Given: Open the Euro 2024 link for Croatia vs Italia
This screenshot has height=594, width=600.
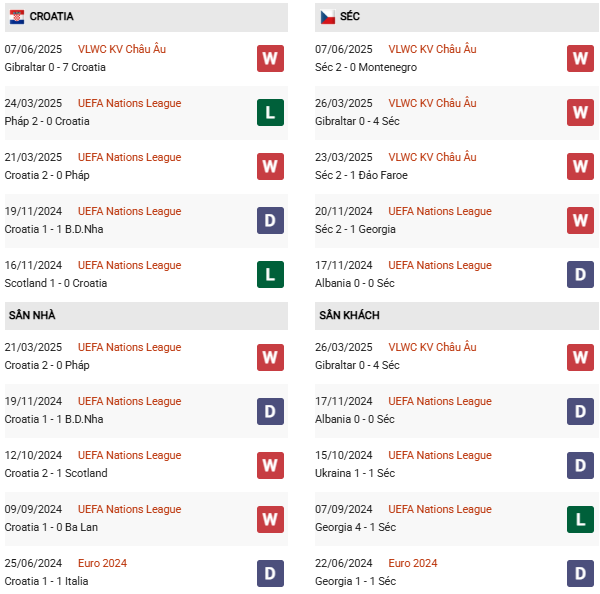Looking at the screenshot, I should [102, 563].
